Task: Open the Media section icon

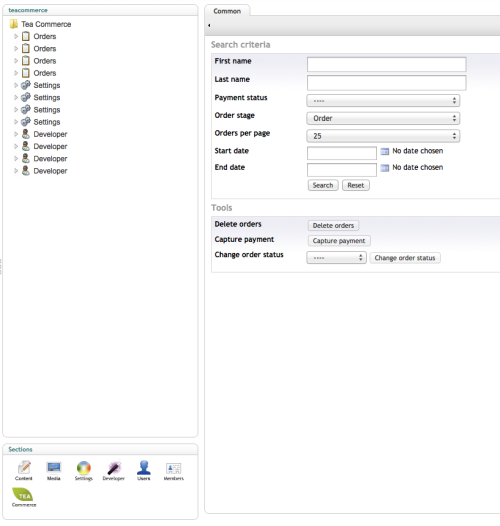Action: click(54, 467)
